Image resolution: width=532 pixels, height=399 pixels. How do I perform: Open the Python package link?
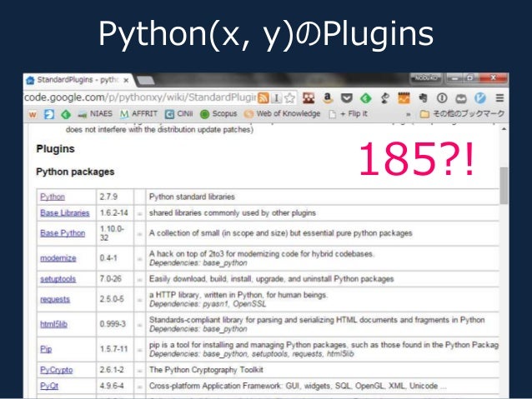tap(53, 197)
